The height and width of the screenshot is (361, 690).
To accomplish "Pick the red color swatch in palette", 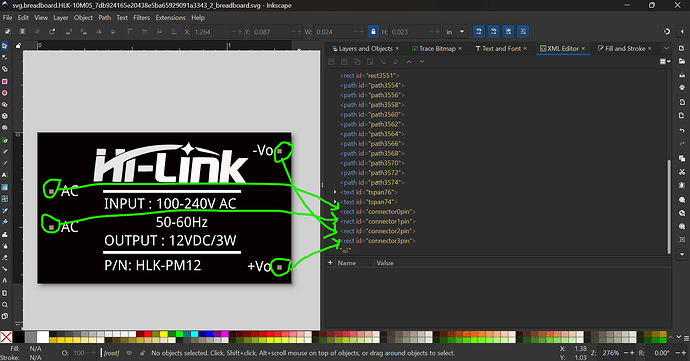I will coord(148,334).
